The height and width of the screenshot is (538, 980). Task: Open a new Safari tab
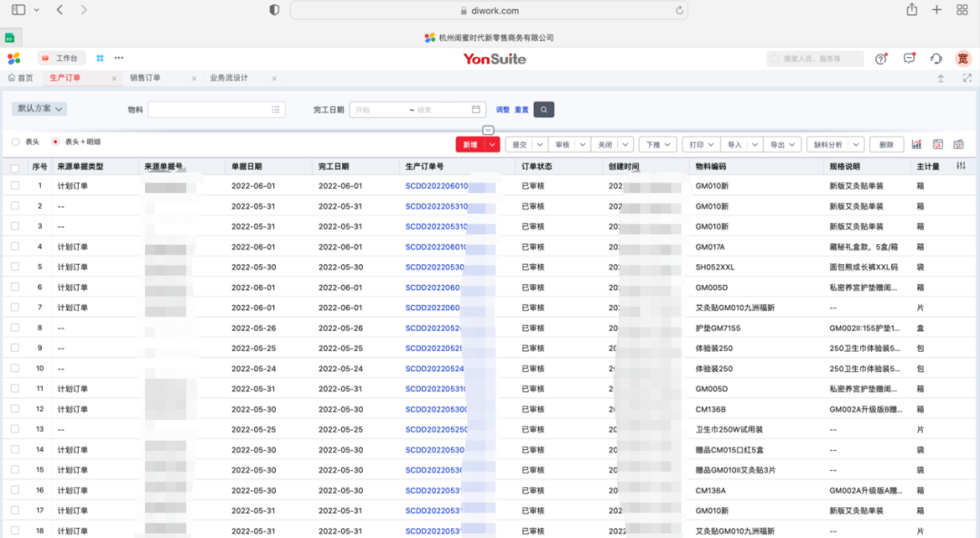click(936, 10)
